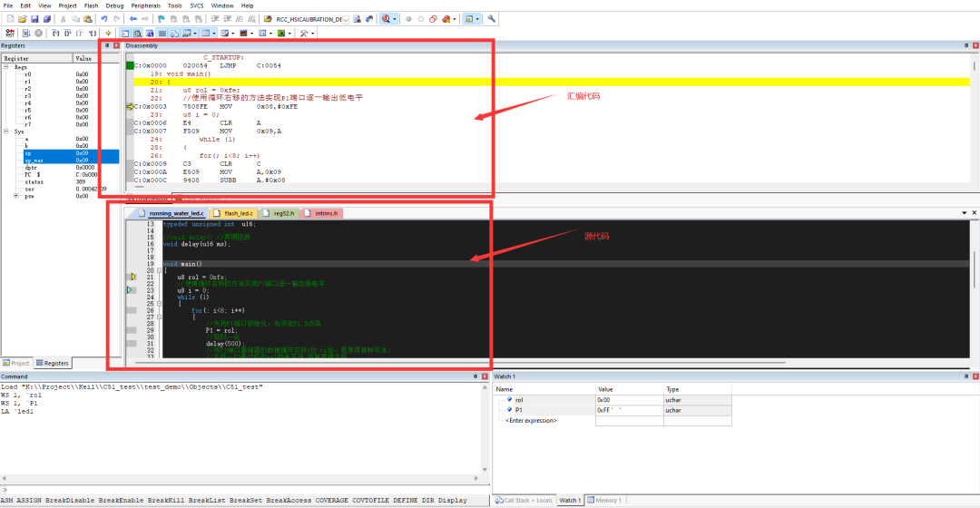
Task: Select dptr register row
Action: point(60,168)
